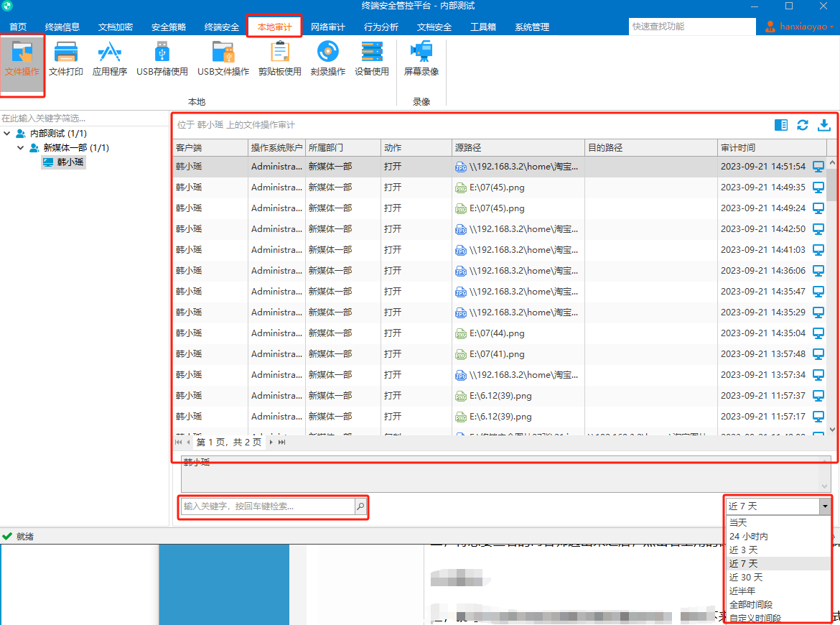Open the 近 7 天 time range dropdown arrow
Screen dimensions: 840x625
(825, 506)
